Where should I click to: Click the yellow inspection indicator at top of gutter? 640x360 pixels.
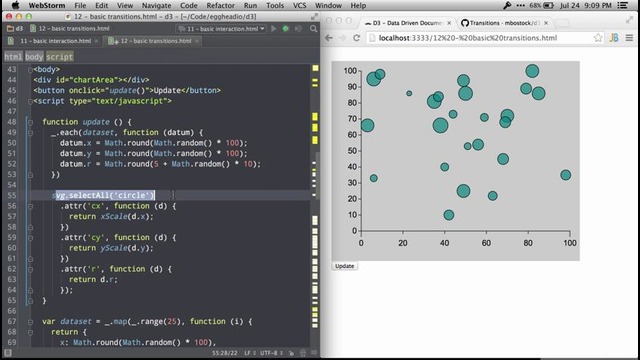click(315, 68)
